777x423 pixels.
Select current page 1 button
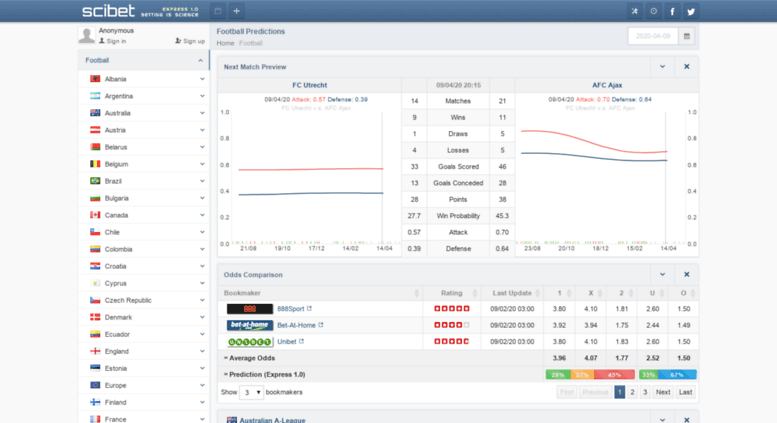coord(619,392)
